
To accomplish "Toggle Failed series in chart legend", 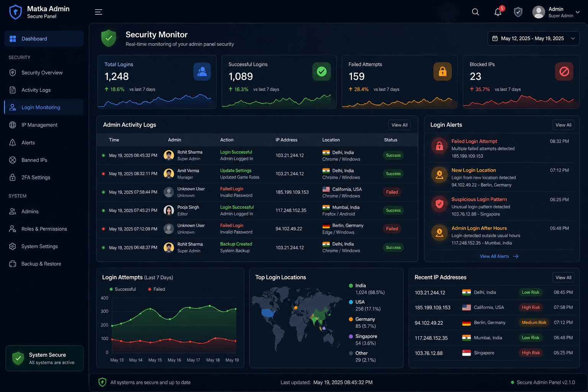I will pos(157,289).
